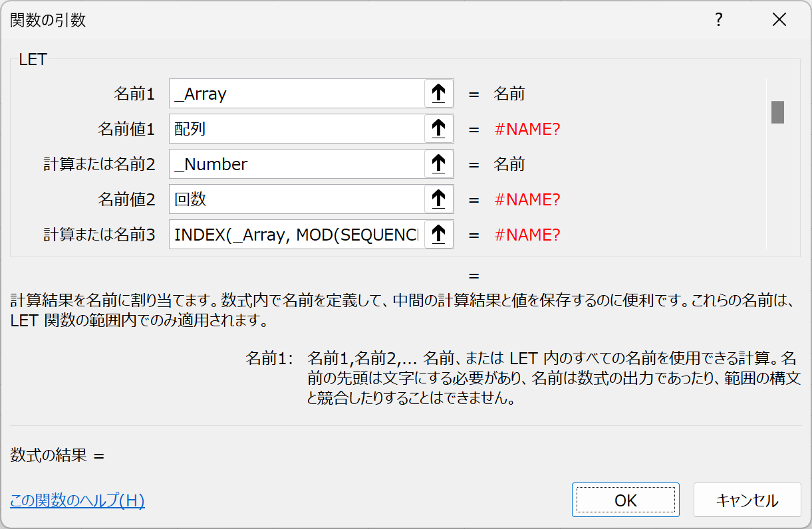Click the LET function name heading
812x529 pixels.
[x=33, y=59]
